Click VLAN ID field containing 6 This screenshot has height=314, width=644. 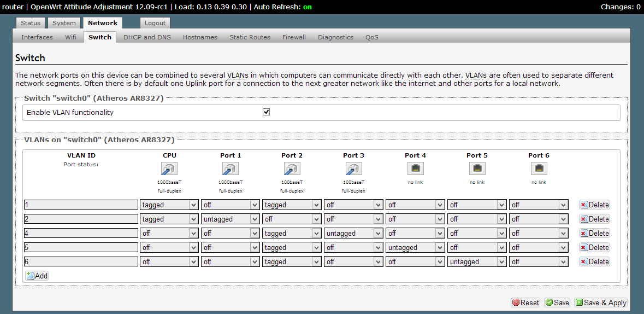coord(81,261)
